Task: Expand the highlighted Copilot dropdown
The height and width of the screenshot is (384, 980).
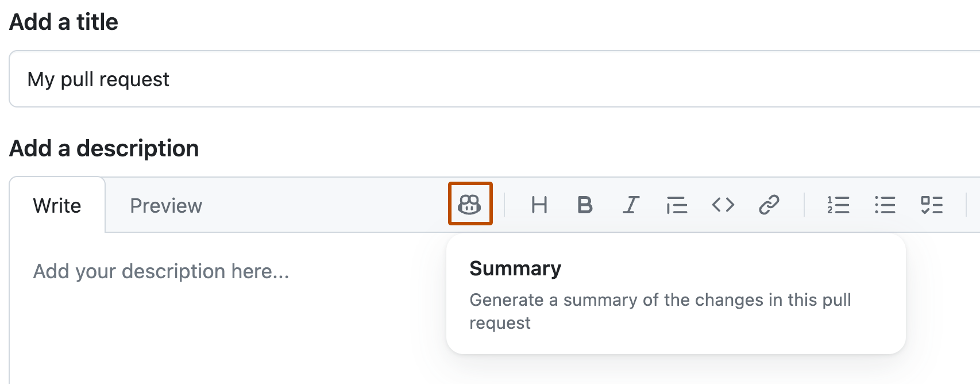Action: pos(469,205)
